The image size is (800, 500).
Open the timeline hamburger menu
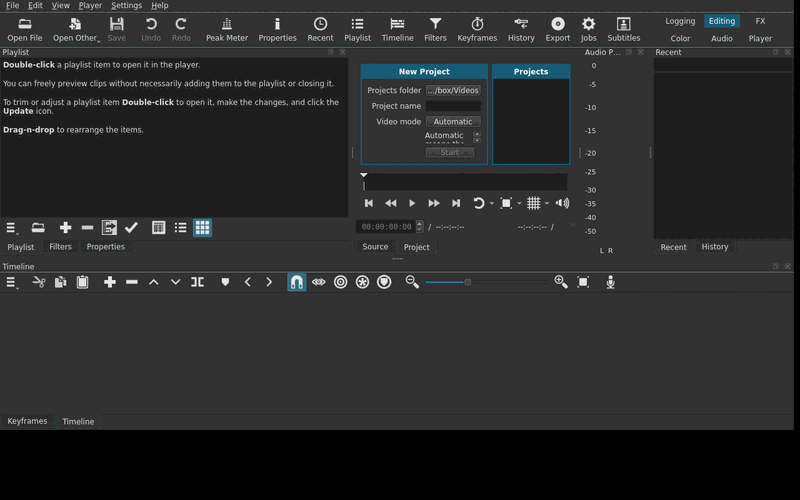(11, 282)
